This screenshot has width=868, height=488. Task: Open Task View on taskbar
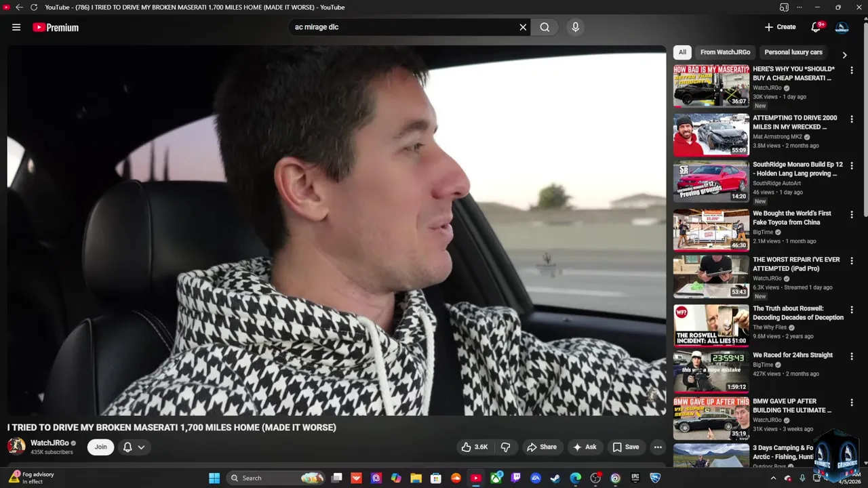click(x=336, y=478)
